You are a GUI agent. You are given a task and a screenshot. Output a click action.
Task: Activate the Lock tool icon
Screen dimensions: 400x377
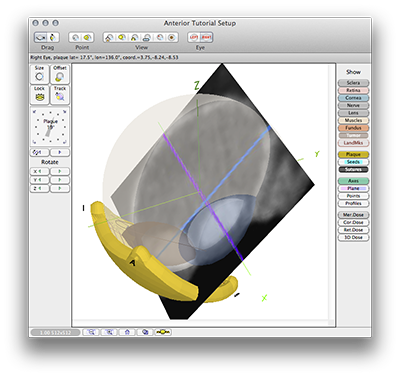(39, 95)
